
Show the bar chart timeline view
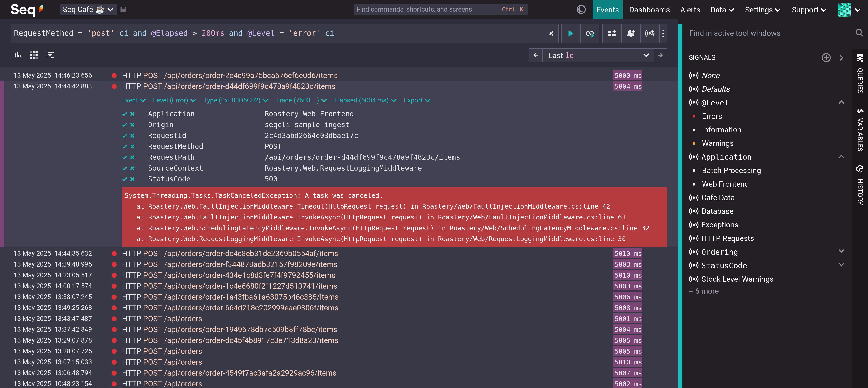pyautogui.click(x=18, y=55)
